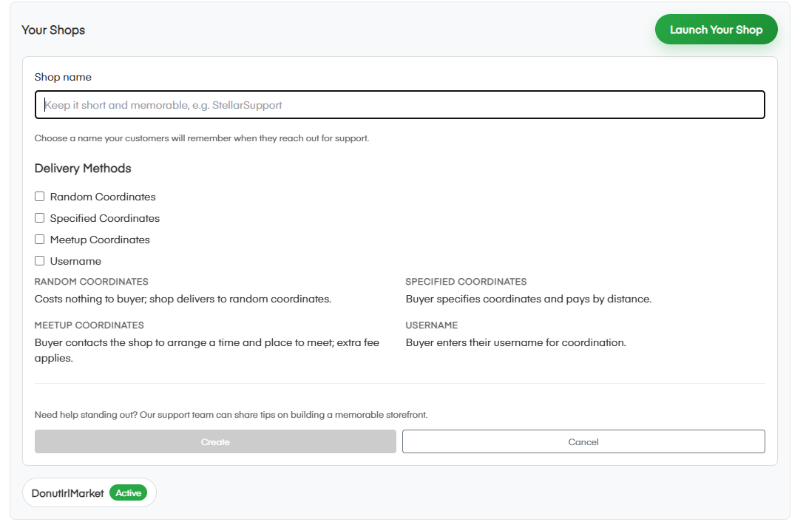Viewport: 802px width, 525px height.
Task: Click the Launch Your Shop button
Action: coord(715,30)
